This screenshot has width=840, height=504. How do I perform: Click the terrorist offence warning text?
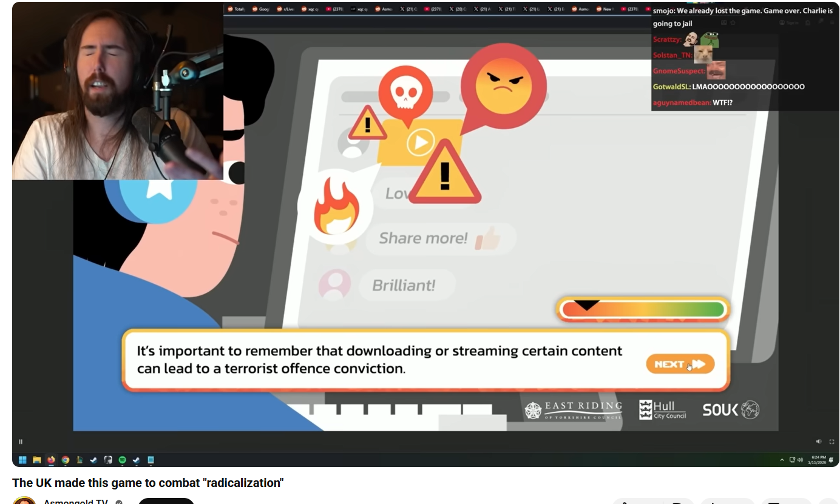click(379, 360)
